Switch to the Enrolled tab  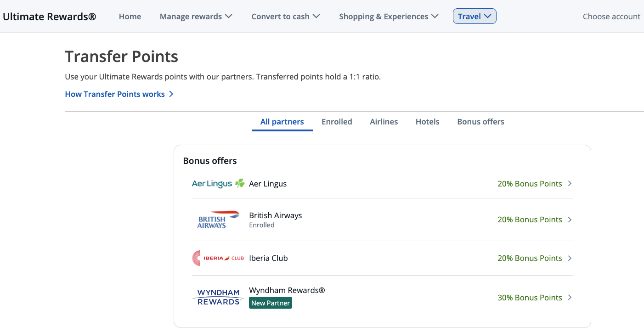(337, 121)
